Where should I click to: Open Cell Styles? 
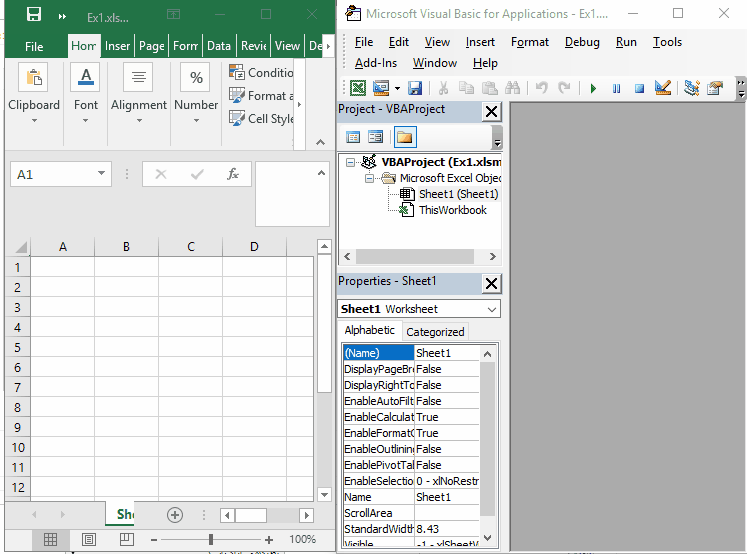[261, 118]
